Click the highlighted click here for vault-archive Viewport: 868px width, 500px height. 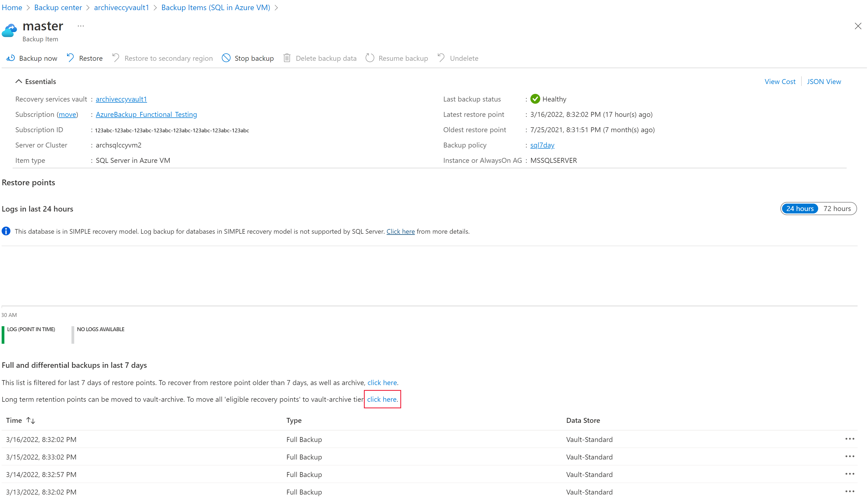pyautogui.click(x=381, y=399)
